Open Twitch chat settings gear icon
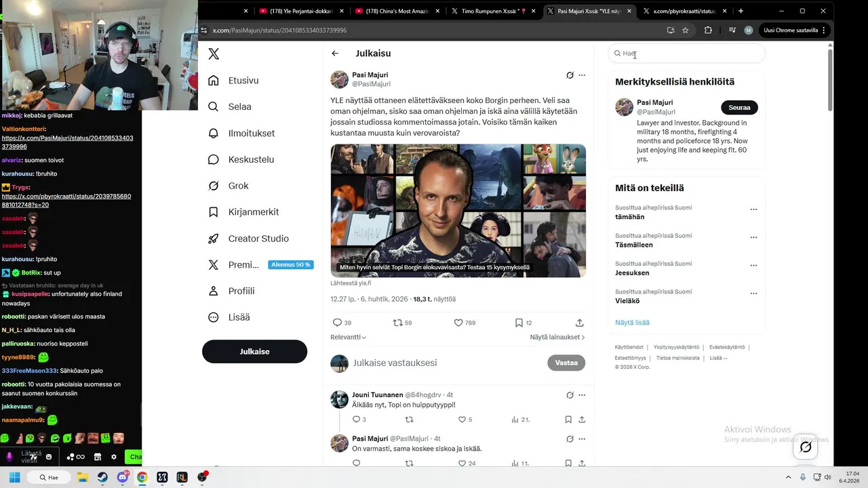Image resolution: width=868 pixels, height=488 pixels. [114, 457]
